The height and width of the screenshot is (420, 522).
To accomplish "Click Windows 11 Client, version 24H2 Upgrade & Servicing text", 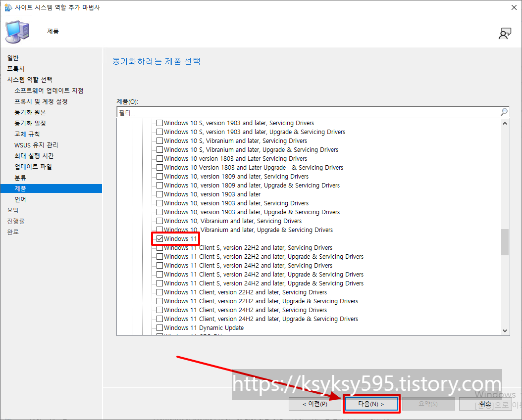I will [261, 319].
